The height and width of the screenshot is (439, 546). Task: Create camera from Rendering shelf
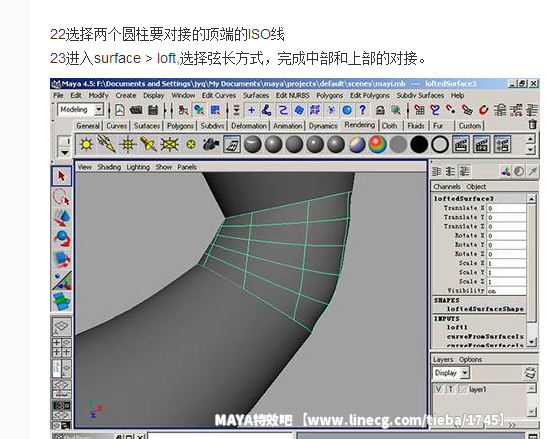[x=211, y=144]
